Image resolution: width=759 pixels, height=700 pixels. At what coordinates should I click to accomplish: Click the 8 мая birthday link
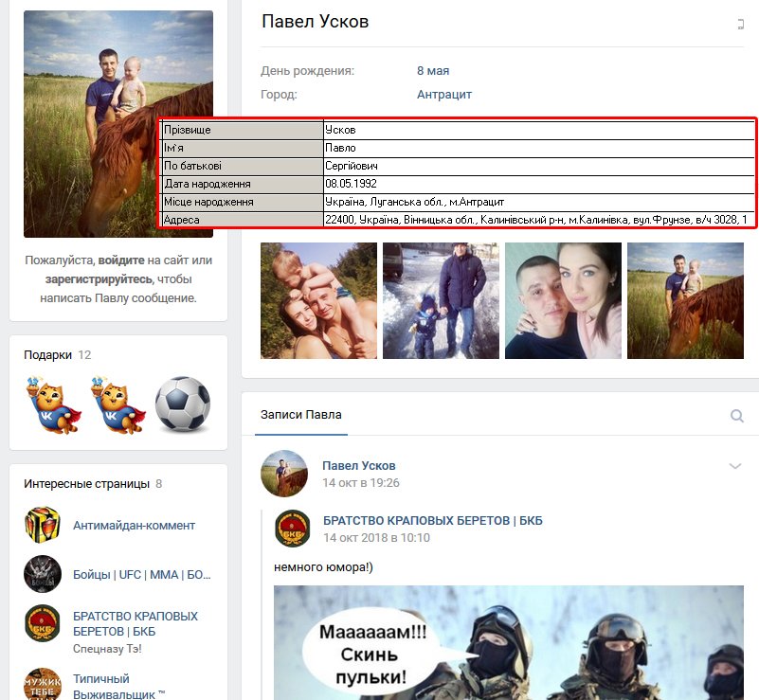tap(433, 71)
